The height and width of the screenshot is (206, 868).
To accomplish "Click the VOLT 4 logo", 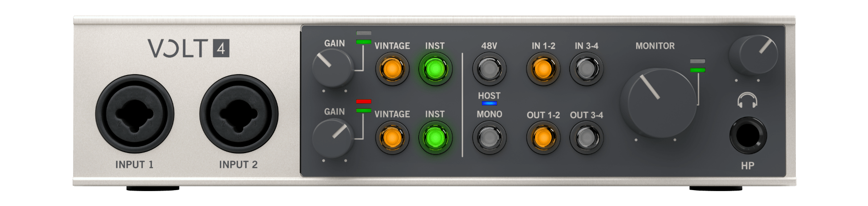I will pyautogui.click(x=189, y=49).
